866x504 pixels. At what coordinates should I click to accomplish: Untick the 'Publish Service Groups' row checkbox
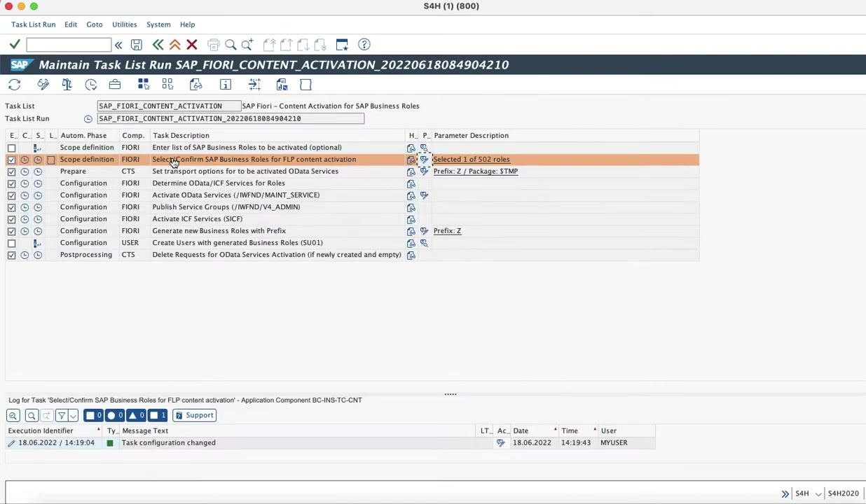(x=11, y=207)
